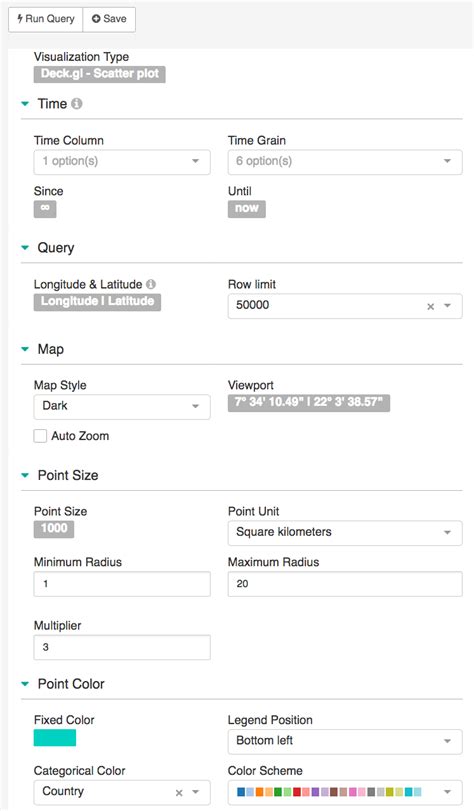The image size is (474, 811).
Task: Click the info icon next to Time
Action: (77, 103)
